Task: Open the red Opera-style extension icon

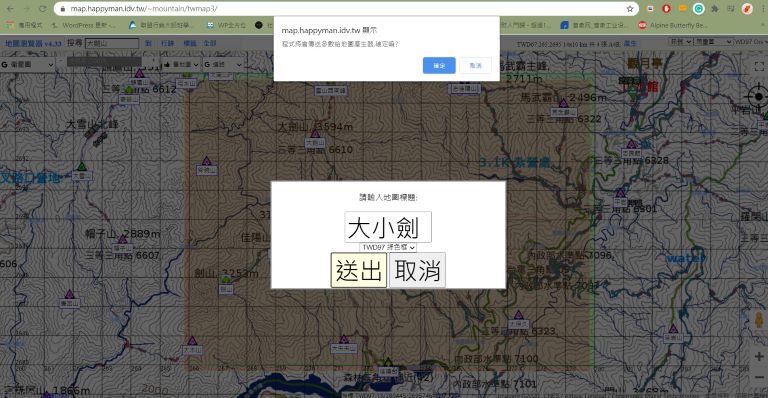Action: (666, 9)
